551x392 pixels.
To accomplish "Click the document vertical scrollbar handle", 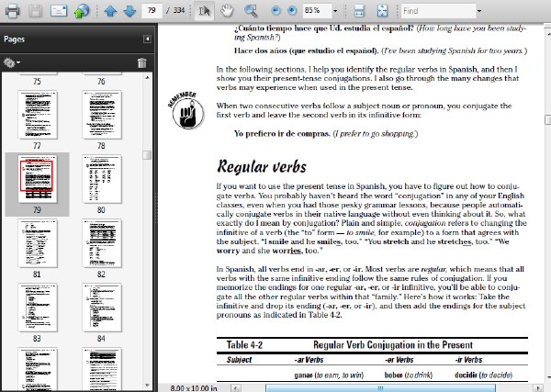I will [x=548, y=119].
